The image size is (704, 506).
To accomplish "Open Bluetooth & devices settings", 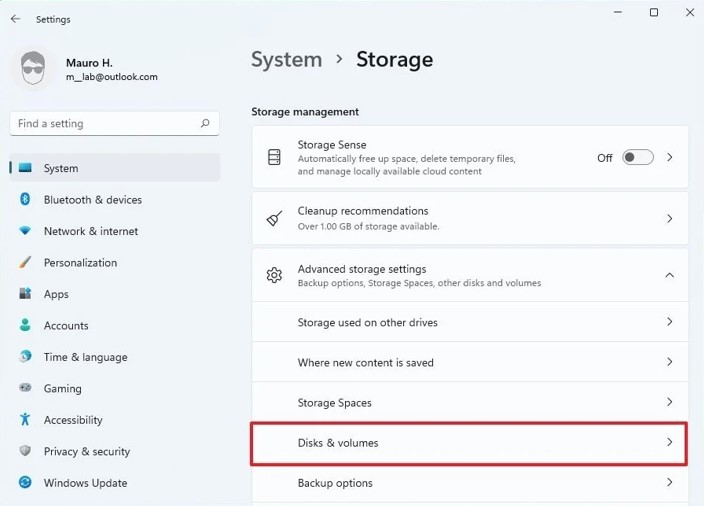I will pos(114,199).
